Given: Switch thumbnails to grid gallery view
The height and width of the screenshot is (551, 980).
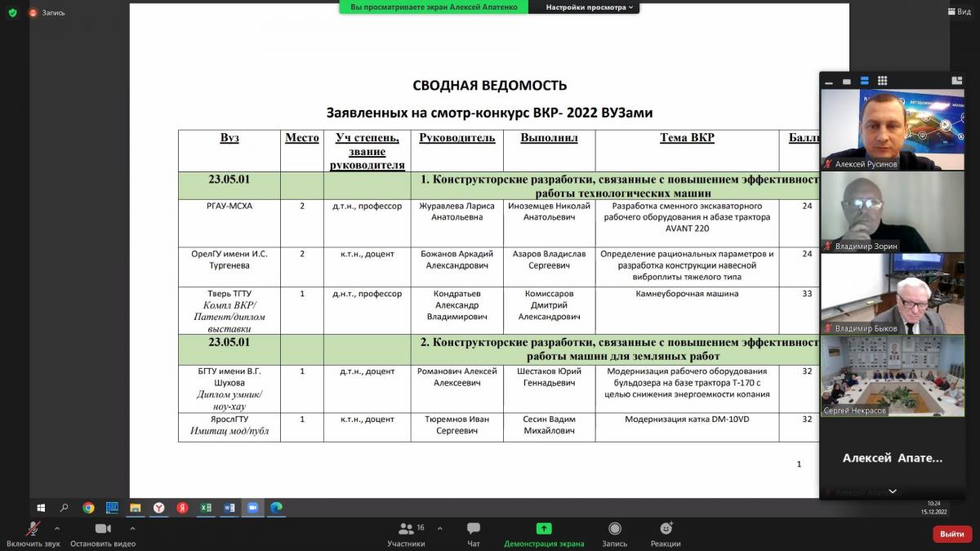Looking at the screenshot, I should coord(882,81).
